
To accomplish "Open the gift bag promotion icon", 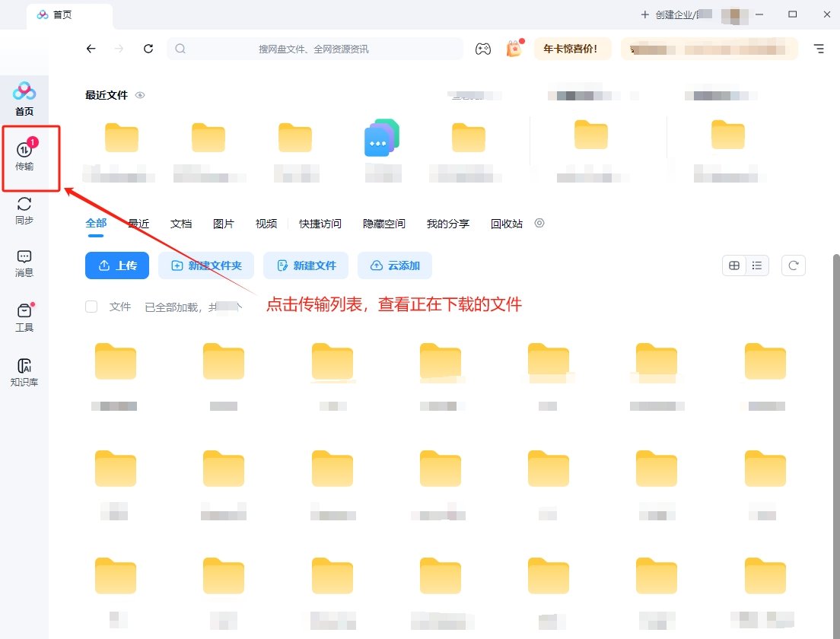I will (x=513, y=48).
